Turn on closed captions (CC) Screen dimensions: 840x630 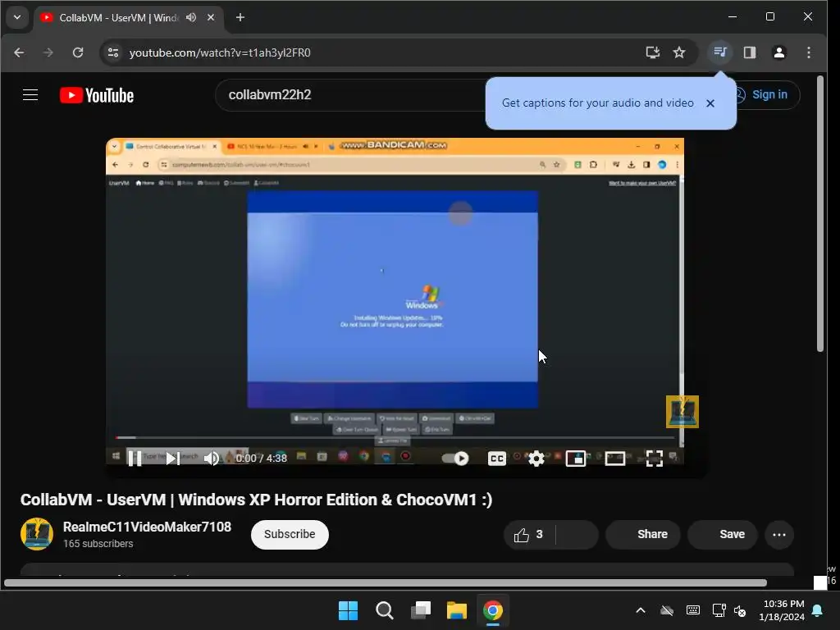tap(496, 458)
